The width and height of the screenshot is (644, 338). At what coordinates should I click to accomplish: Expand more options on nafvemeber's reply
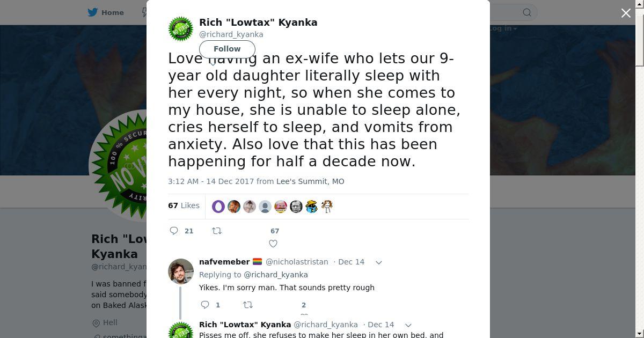point(378,262)
